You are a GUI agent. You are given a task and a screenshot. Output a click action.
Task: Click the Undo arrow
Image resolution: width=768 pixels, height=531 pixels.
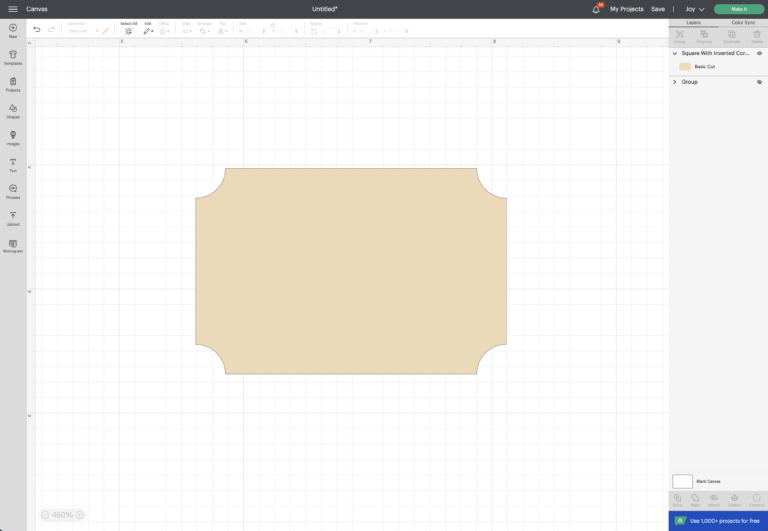click(x=37, y=30)
